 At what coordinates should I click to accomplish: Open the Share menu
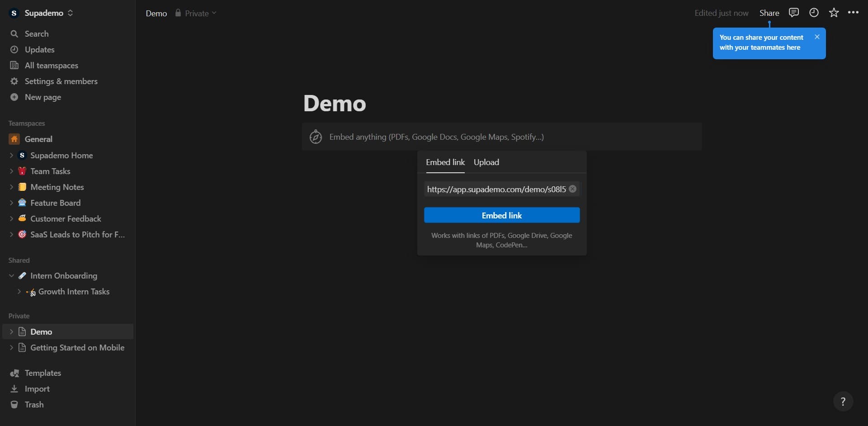769,13
